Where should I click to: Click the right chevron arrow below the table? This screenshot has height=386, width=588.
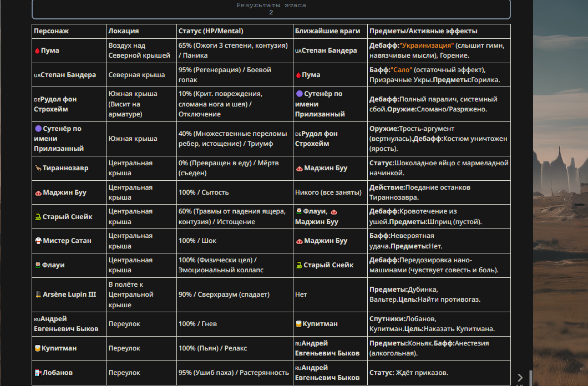point(520,377)
